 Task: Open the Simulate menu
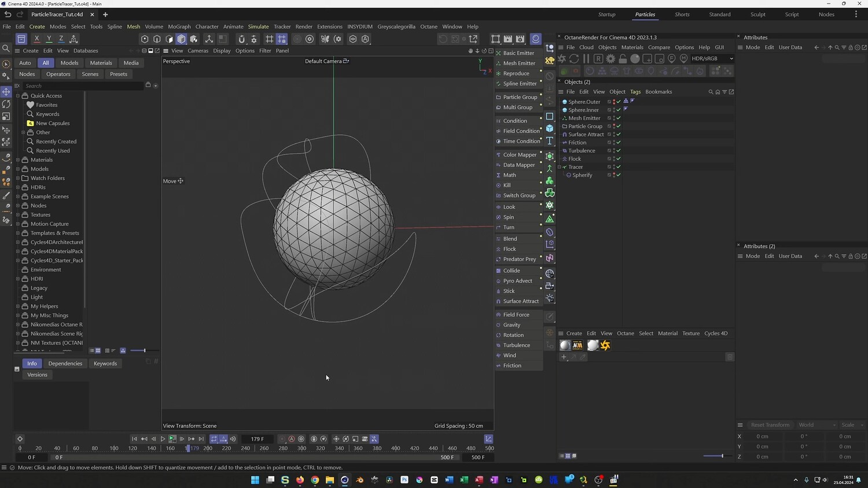(x=258, y=27)
